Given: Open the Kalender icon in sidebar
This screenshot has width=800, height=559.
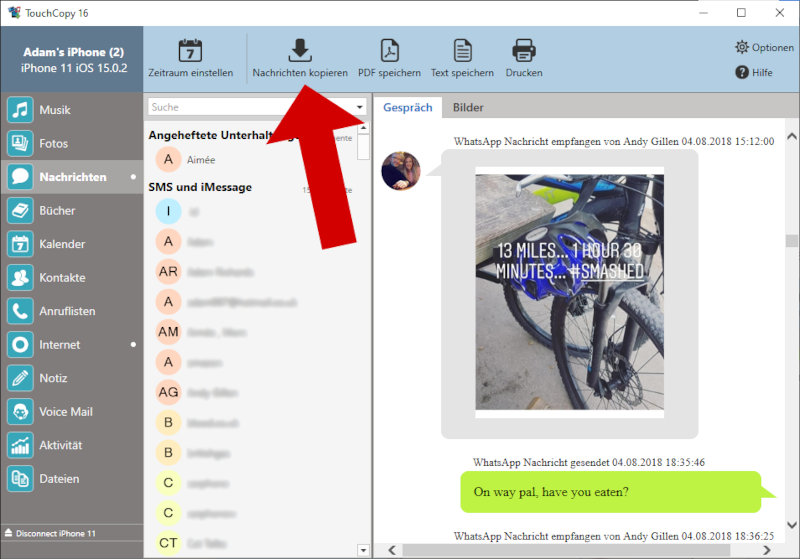Looking at the screenshot, I should click(20, 244).
